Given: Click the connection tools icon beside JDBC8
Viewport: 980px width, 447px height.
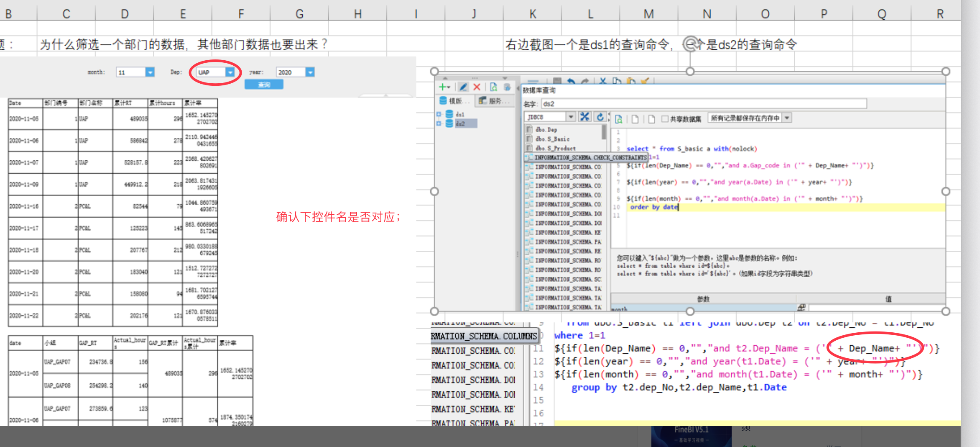Looking at the screenshot, I should point(584,117).
